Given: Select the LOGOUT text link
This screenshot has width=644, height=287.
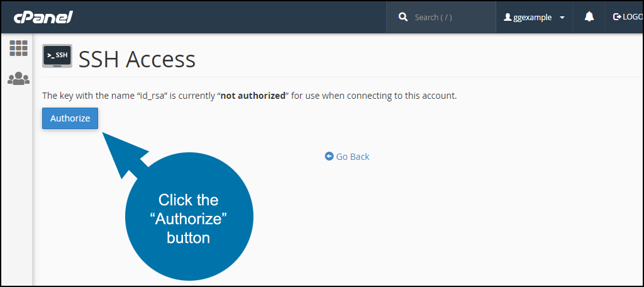Looking at the screenshot, I should pos(633,17).
